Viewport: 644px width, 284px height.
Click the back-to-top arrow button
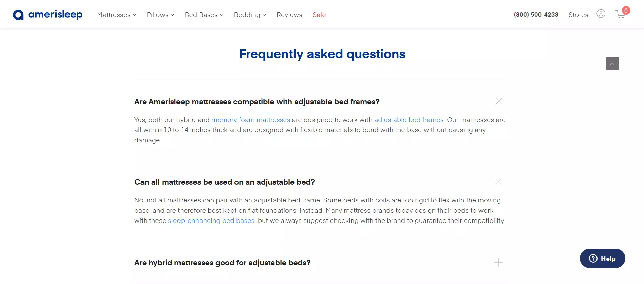coord(612,64)
